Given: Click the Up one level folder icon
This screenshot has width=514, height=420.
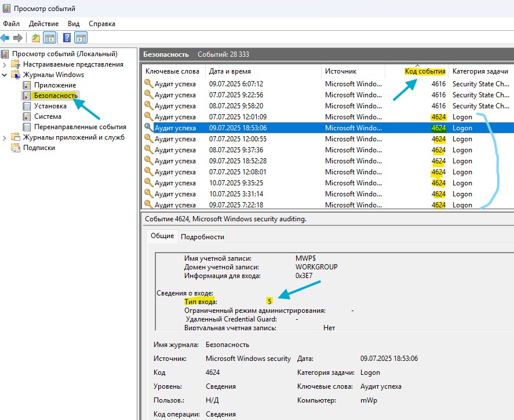Looking at the screenshot, I should click(36, 38).
